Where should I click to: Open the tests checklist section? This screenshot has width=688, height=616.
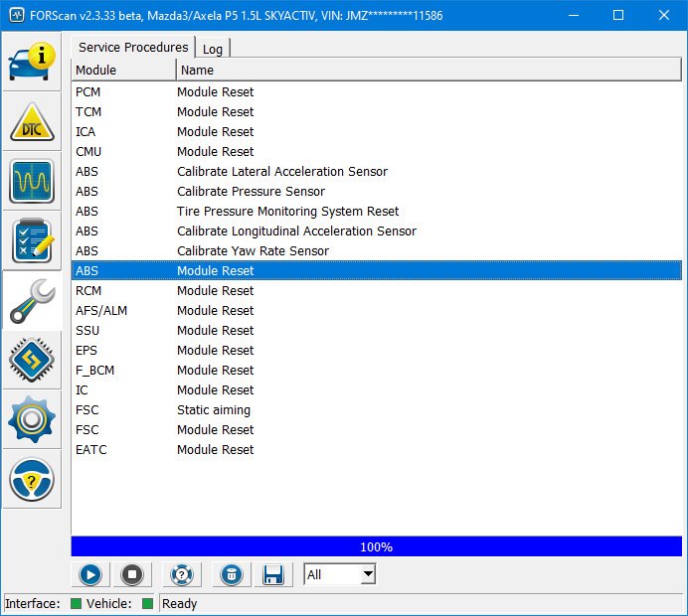click(32, 240)
